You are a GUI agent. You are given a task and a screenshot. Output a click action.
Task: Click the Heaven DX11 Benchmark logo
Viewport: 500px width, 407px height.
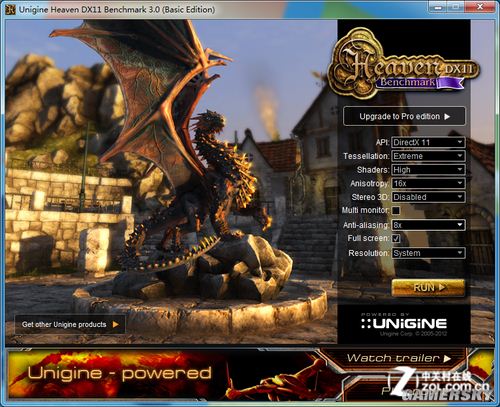pos(403,64)
